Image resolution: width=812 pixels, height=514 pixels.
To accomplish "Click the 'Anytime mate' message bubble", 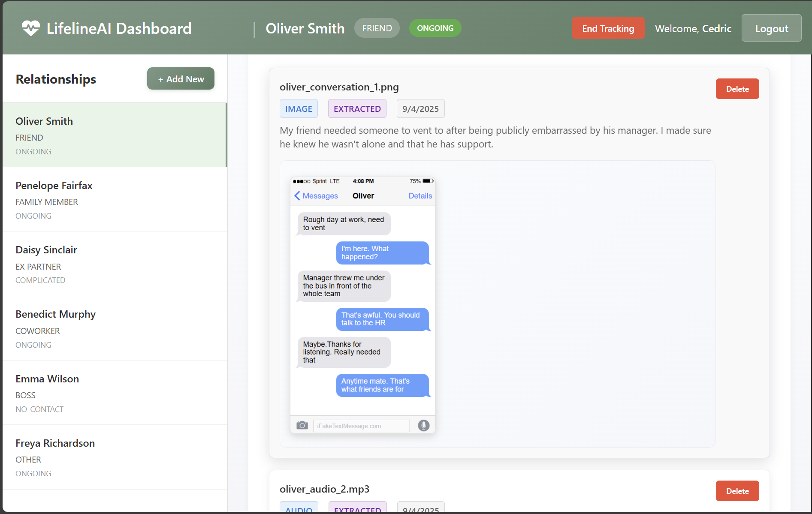I will (x=382, y=385).
